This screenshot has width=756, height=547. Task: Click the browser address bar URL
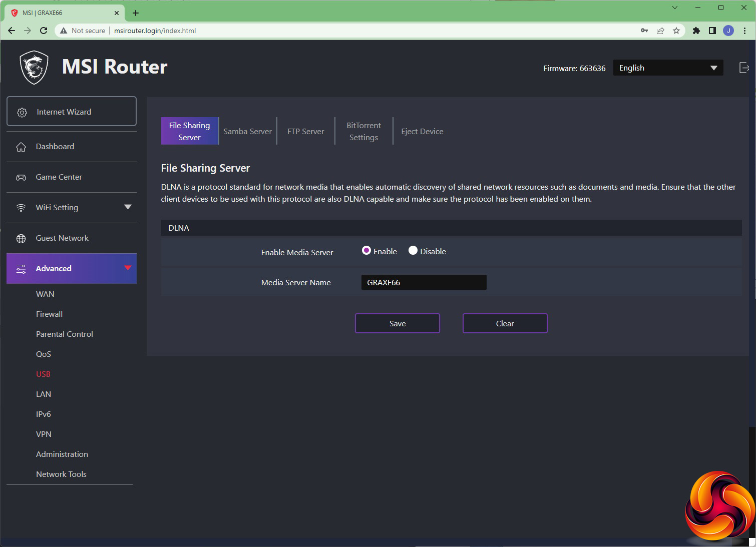[x=155, y=31]
